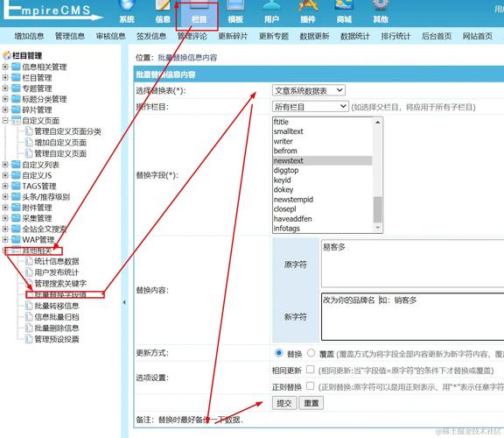Open 用户发布统计 in the sidebar tree
Viewport: 504px width, 438px height.
pyautogui.click(x=57, y=272)
